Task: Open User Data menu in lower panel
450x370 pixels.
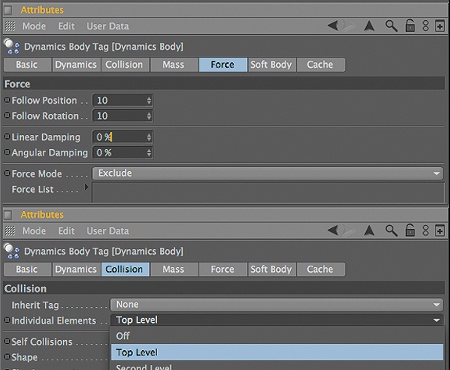Action: [108, 231]
